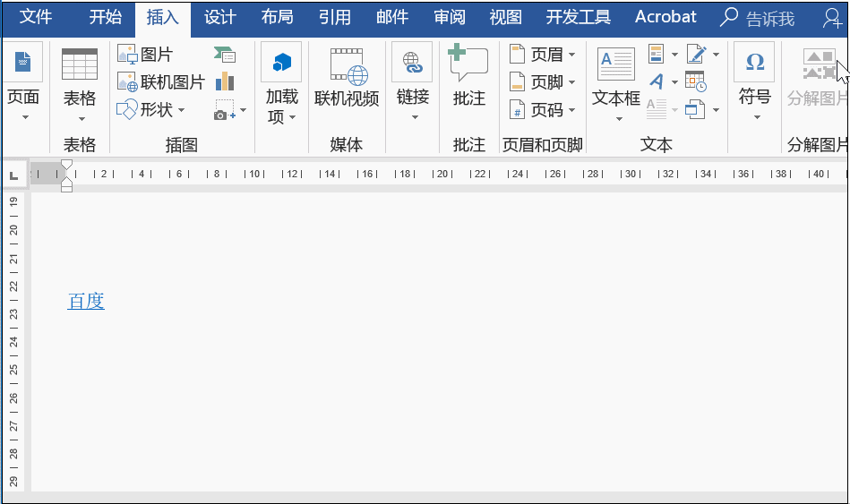Insert a chart icon

(225, 82)
